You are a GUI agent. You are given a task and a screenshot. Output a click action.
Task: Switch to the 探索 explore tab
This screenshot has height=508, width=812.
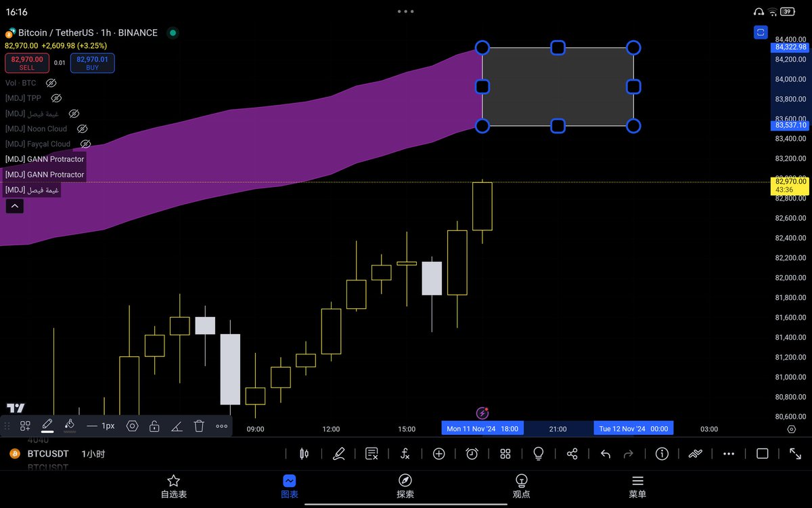[405, 487]
